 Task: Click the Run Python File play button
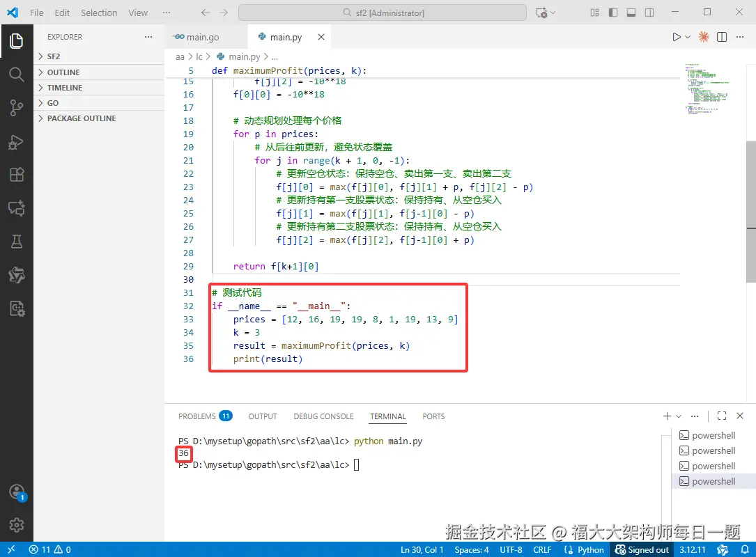[677, 37]
